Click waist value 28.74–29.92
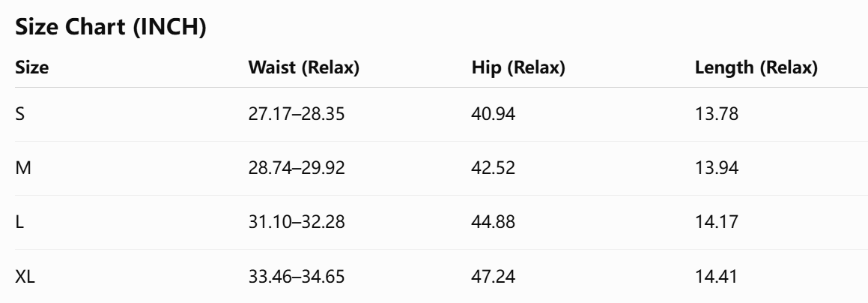This screenshot has height=303, width=868. click(296, 168)
